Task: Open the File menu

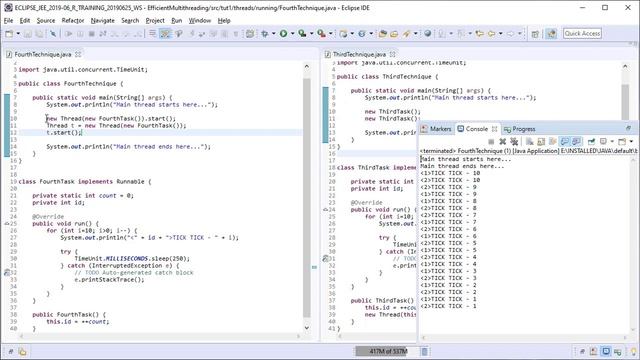Action: coord(8,20)
